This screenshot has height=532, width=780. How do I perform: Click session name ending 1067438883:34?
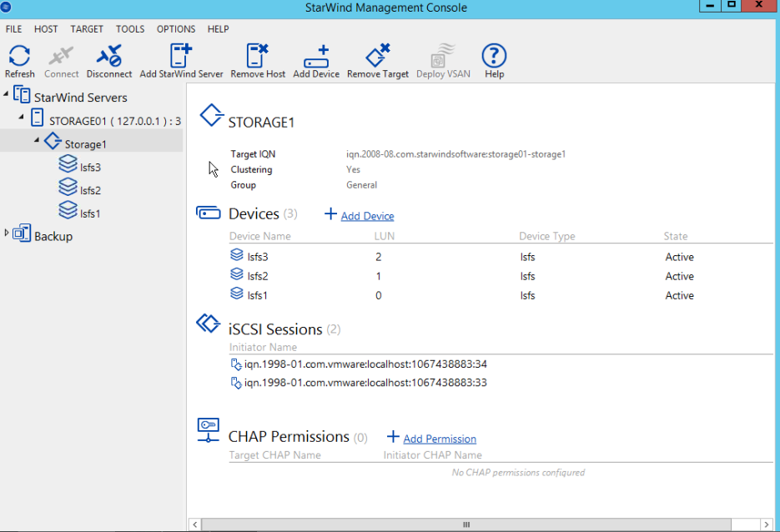point(365,364)
